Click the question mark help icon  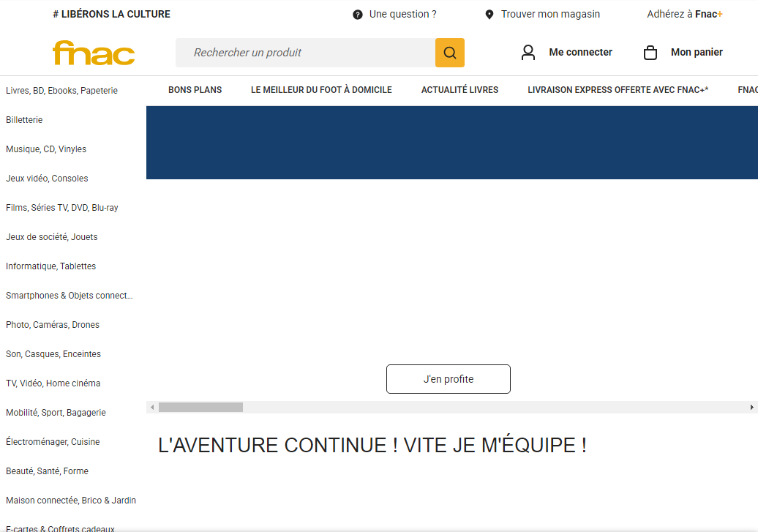[358, 15]
